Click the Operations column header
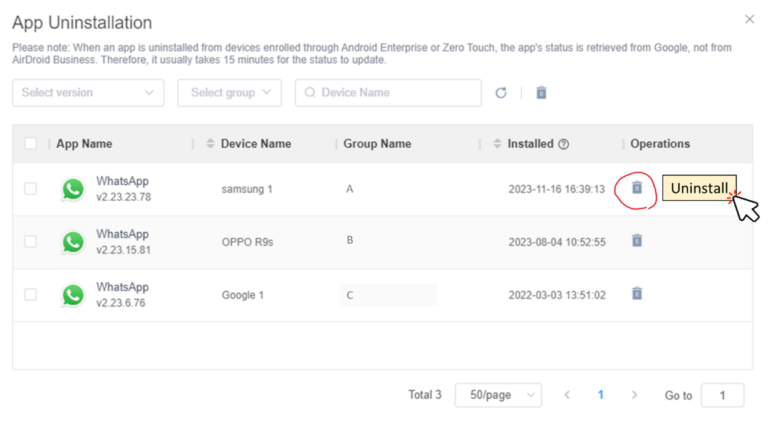Image resolution: width=768 pixels, height=423 pixels. click(x=660, y=144)
